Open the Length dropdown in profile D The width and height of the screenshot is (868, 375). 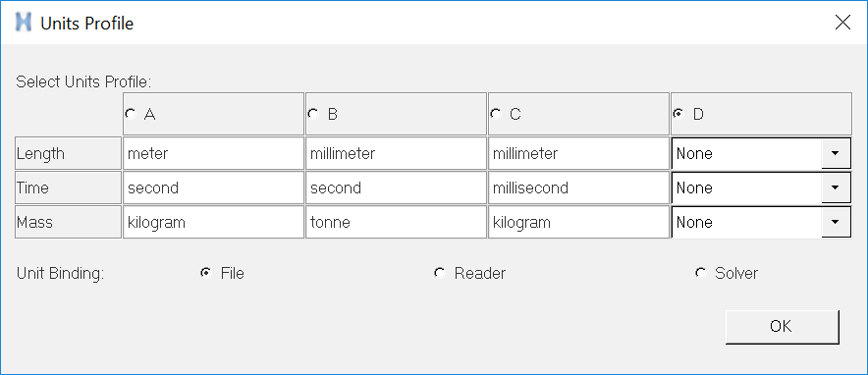pyautogui.click(x=836, y=153)
